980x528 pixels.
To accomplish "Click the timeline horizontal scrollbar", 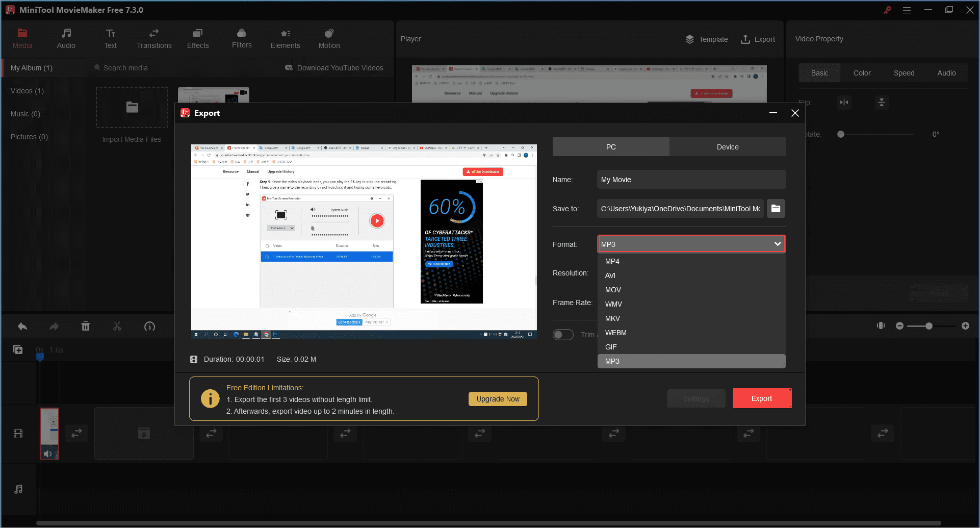I will click(488, 523).
